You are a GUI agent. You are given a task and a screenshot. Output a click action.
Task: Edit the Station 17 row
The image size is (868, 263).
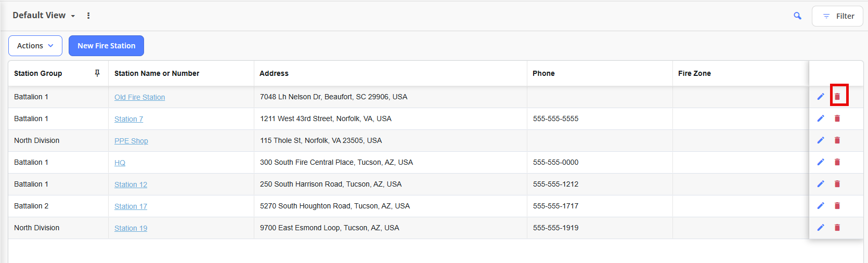click(x=821, y=206)
